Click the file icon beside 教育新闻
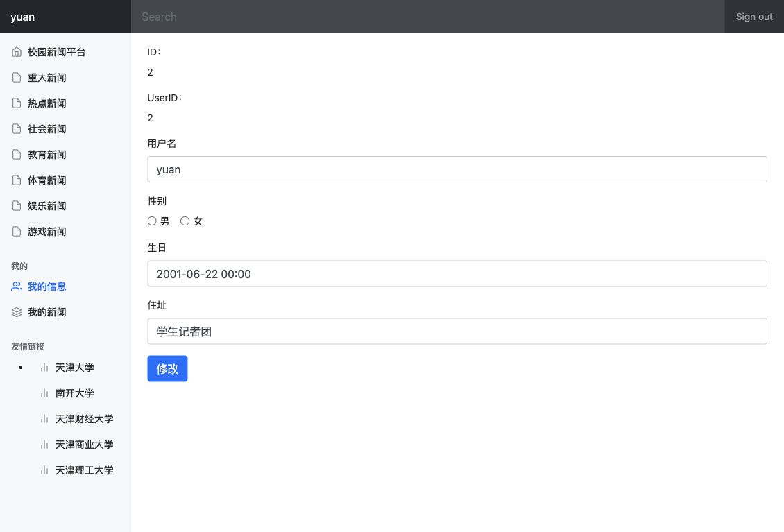 (17, 155)
